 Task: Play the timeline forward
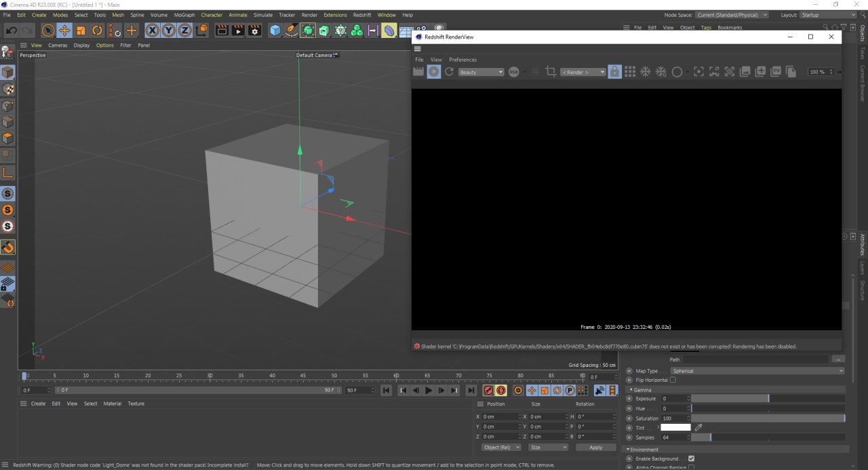click(x=429, y=390)
